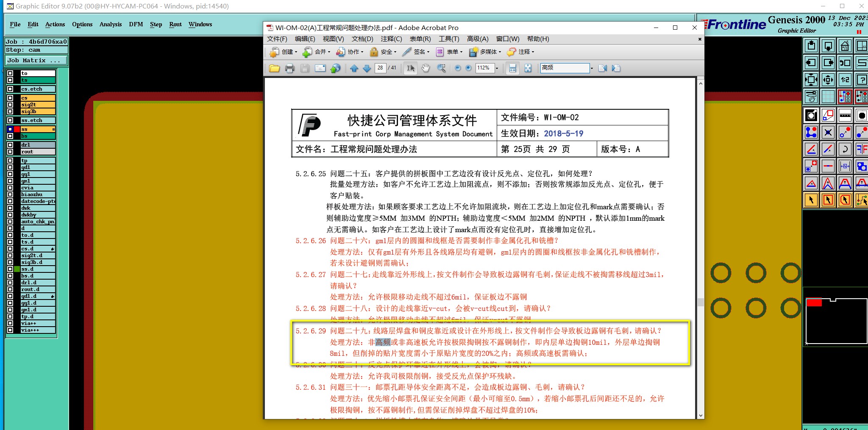The image size is (868, 430).
Task: Toggle checkbox for layer drl
Action: click(10, 145)
